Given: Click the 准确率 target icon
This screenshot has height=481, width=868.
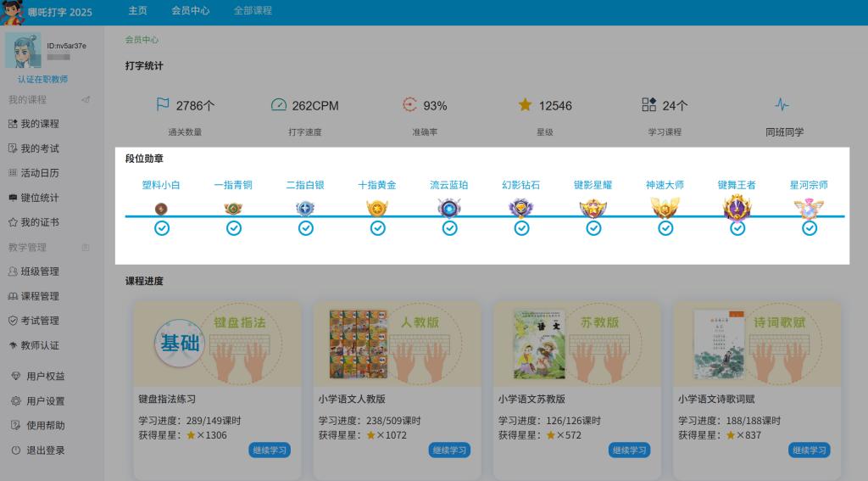Looking at the screenshot, I should (x=410, y=105).
